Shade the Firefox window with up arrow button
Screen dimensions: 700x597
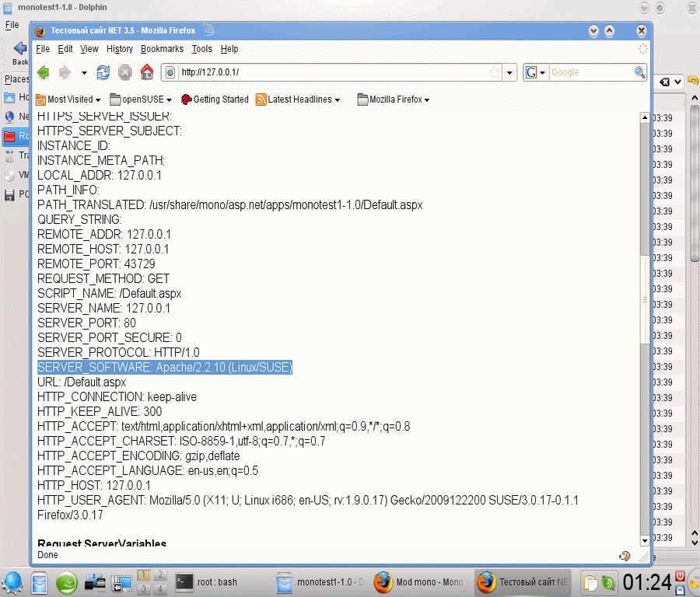pos(609,31)
